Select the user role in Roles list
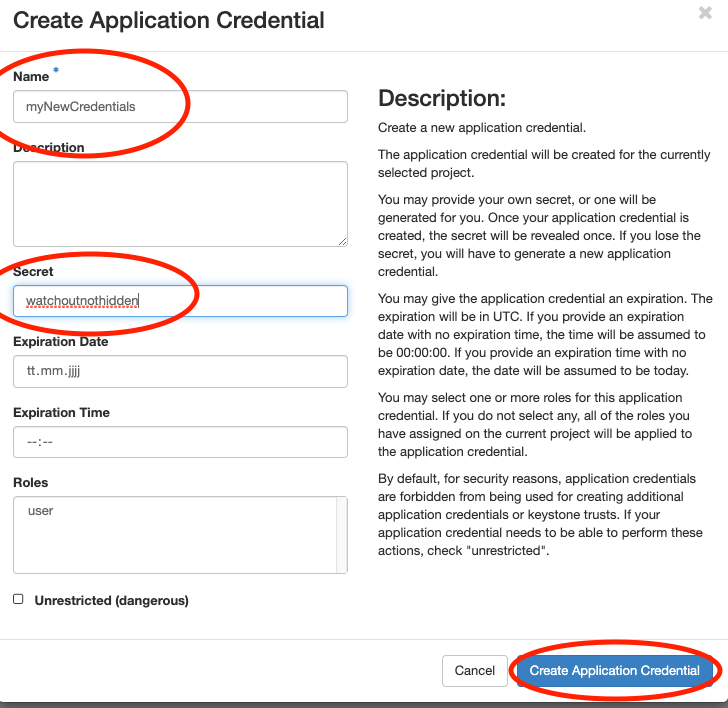The image size is (728, 708). 41,511
